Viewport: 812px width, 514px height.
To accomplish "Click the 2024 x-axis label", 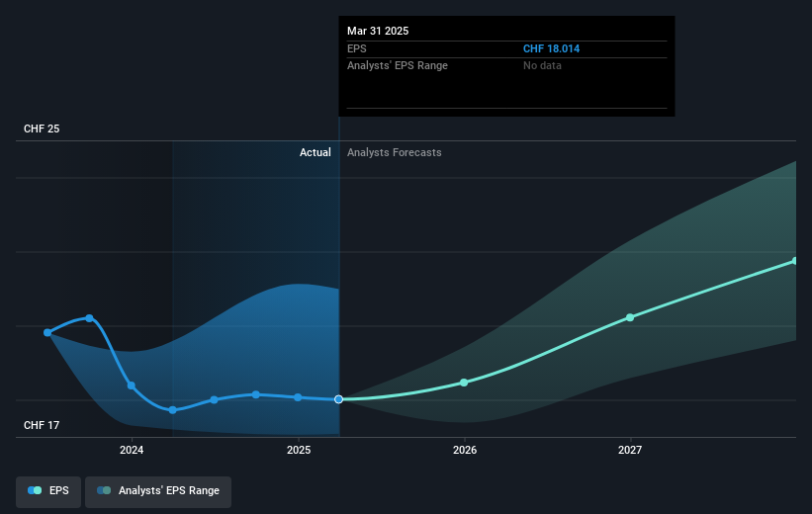I will pos(132,451).
